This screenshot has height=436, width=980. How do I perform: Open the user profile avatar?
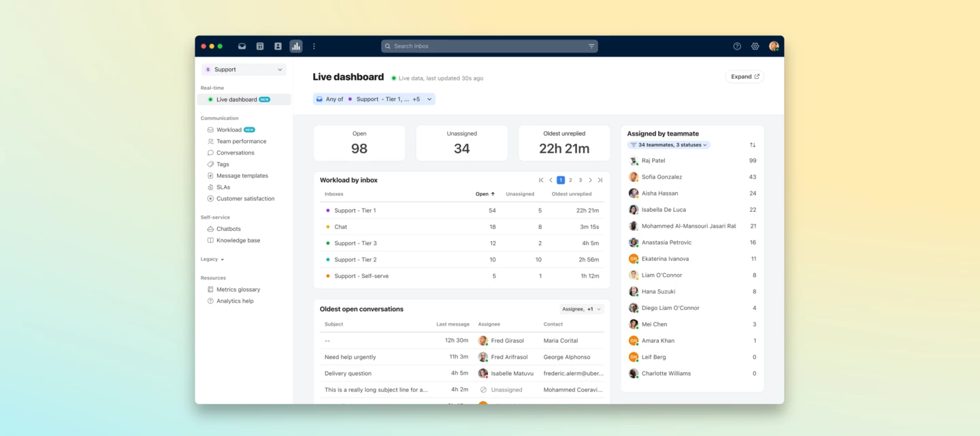[774, 46]
